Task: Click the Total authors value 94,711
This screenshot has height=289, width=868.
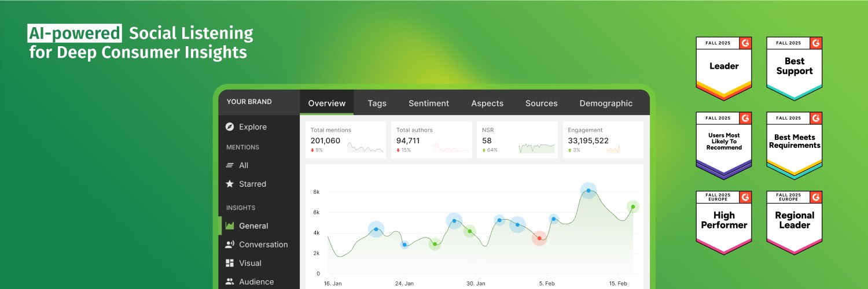Action: click(x=408, y=140)
